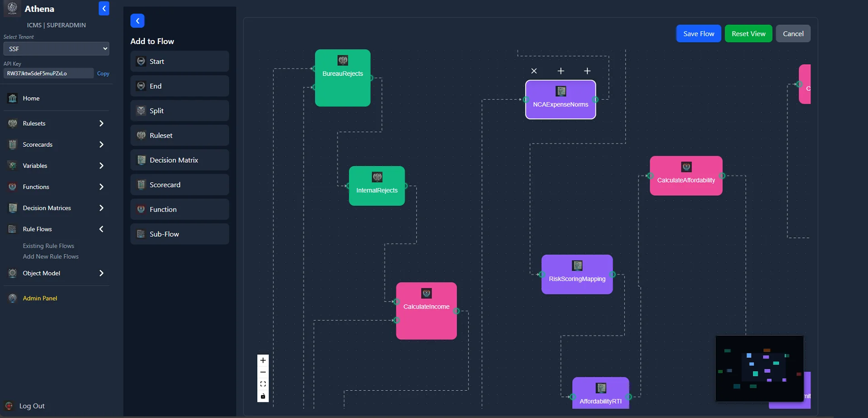Click the zoom in canvas control
This screenshot has width=868, height=418.
coord(263,361)
